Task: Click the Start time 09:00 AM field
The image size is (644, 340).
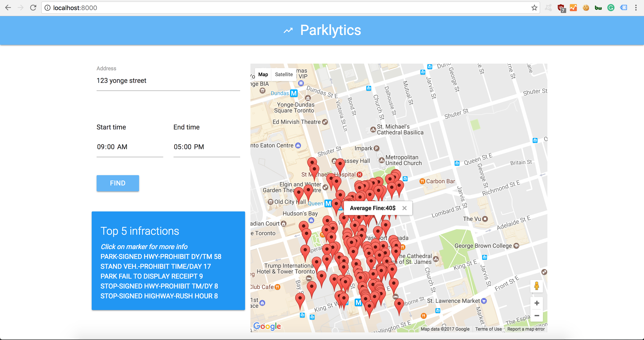Action: point(129,147)
